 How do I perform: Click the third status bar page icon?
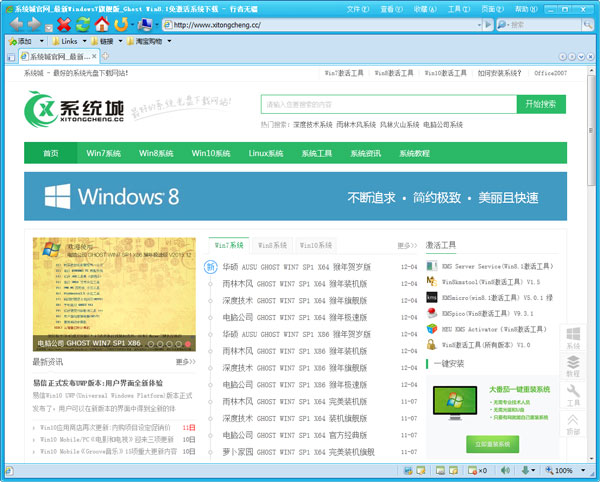pyautogui.click(x=440, y=470)
